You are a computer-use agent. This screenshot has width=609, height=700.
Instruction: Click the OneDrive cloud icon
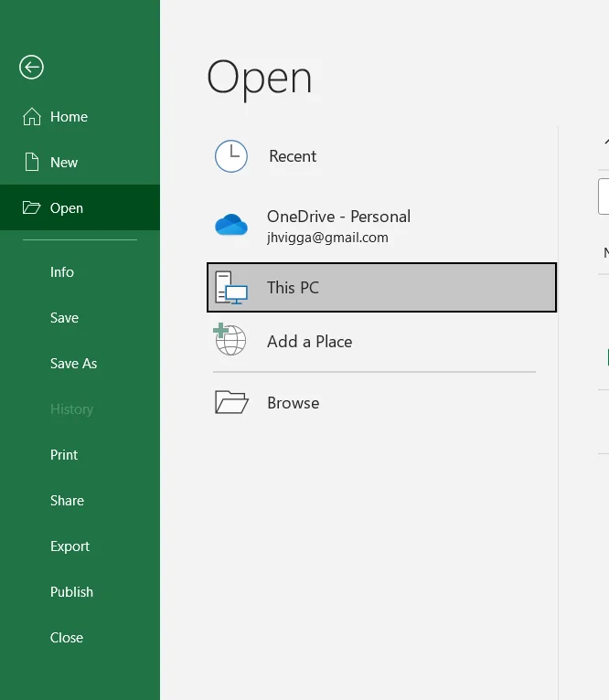(231, 225)
